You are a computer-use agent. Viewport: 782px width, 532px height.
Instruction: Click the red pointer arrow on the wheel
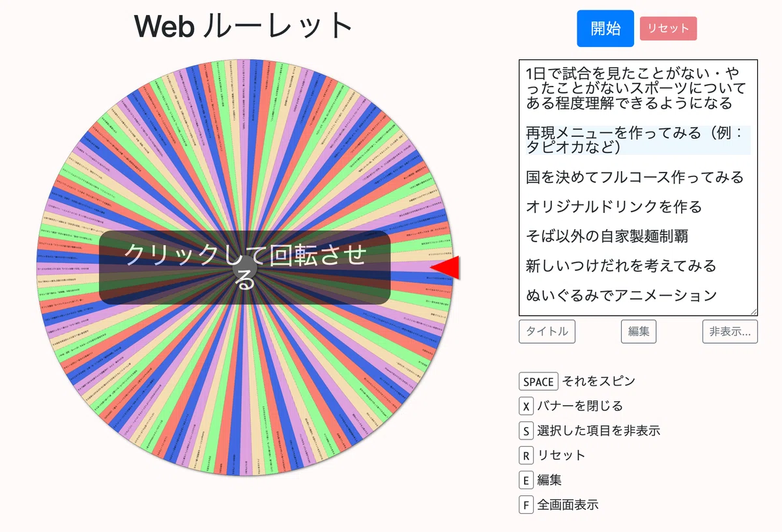click(x=446, y=268)
